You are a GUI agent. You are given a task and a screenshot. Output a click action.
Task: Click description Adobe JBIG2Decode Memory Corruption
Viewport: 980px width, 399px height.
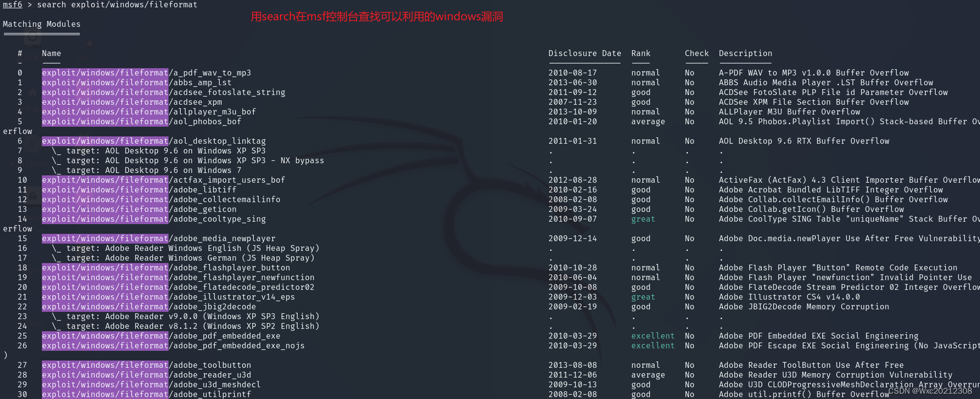point(804,307)
